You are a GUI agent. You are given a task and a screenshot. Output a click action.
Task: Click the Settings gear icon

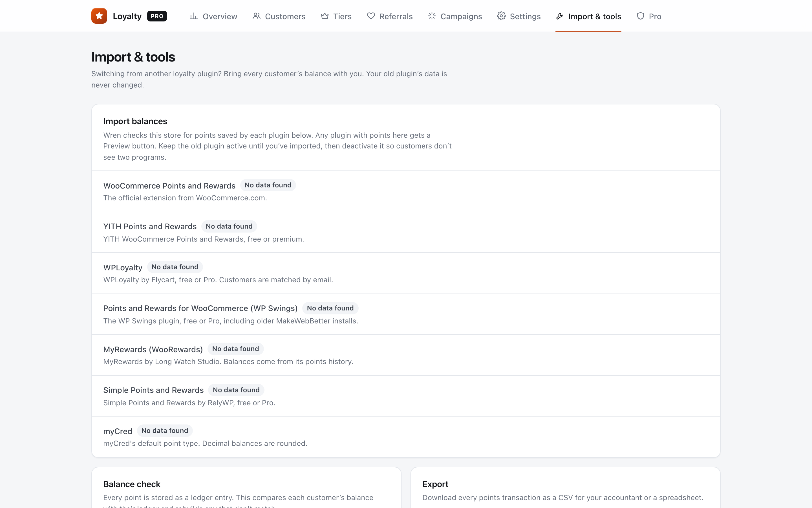pos(501,16)
